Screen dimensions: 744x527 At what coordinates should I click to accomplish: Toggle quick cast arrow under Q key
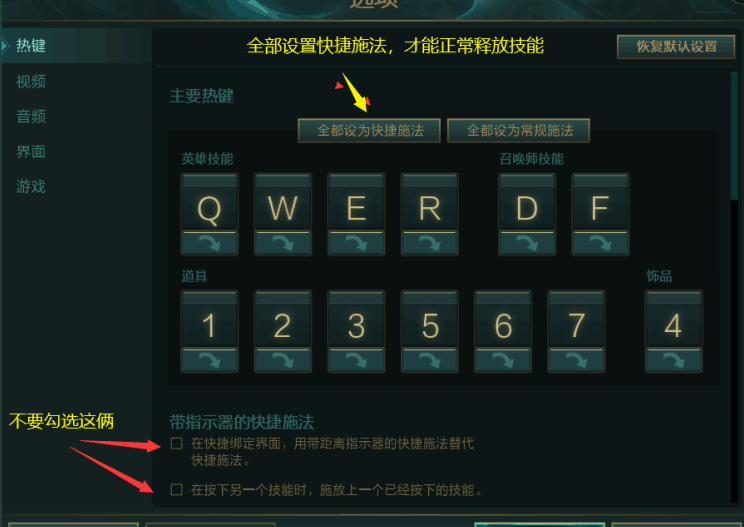pos(209,243)
